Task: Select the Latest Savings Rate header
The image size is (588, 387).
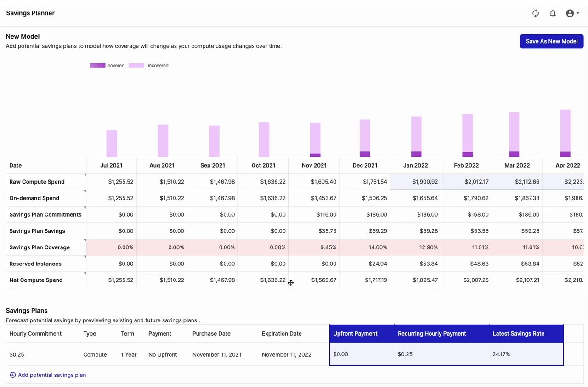Action: 518,334
